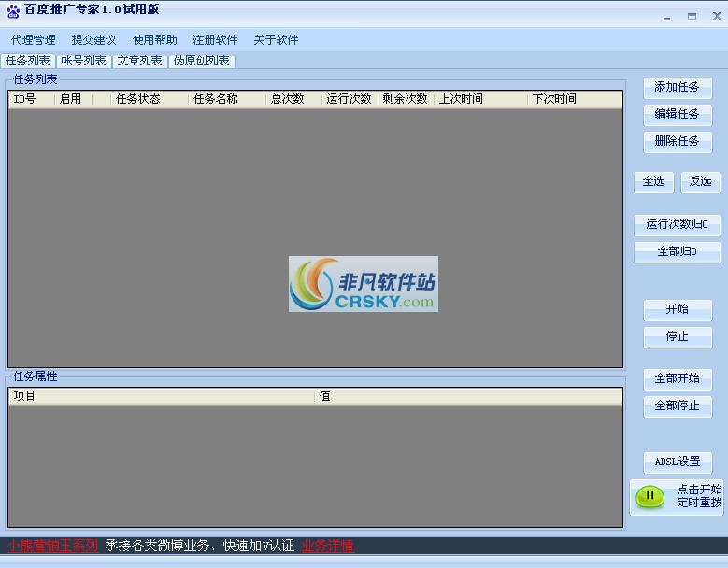Image resolution: width=728 pixels, height=568 pixels.
Task: Click the 上次时间 column header
Action: [480, 99]
